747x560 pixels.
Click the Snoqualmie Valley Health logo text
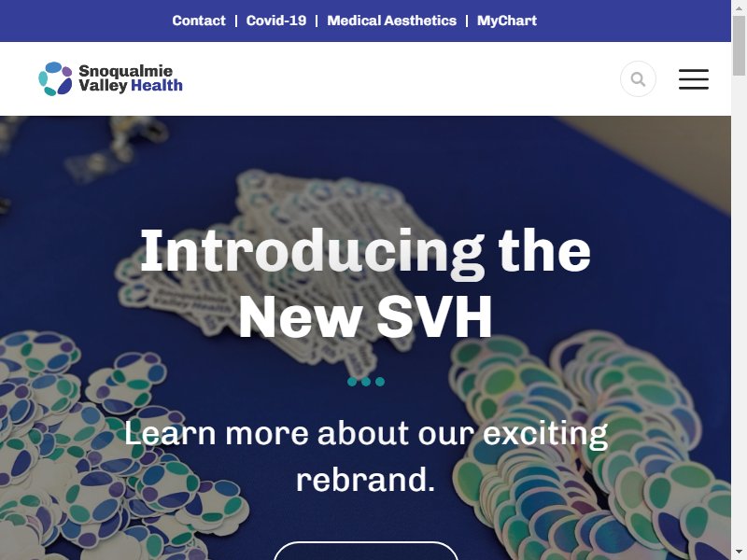click(131, 78)
